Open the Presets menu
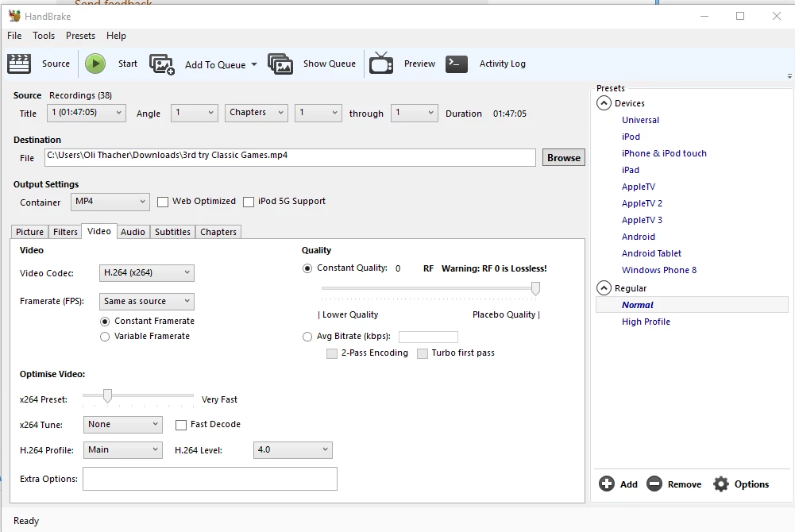The image size is (795, 532). 81,36
